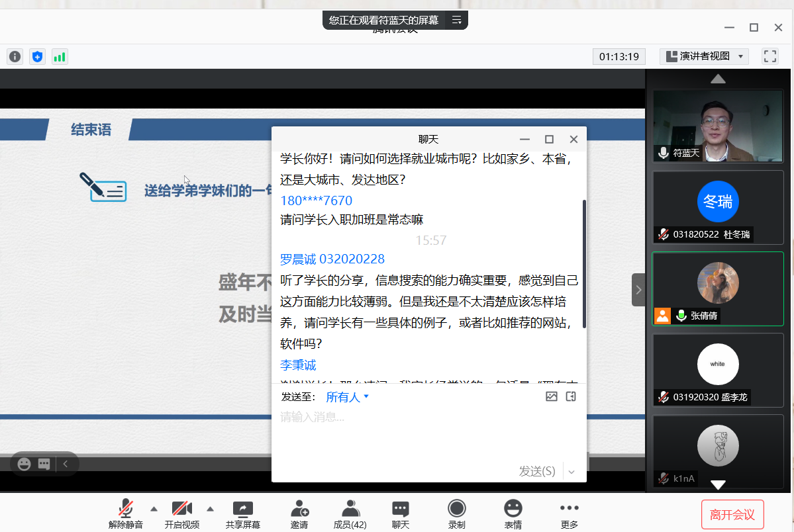Image resolution: width=794 pixels, height=532 pixels.
Task: Open the blue security shield icon
Action: (x=37, y=57)
